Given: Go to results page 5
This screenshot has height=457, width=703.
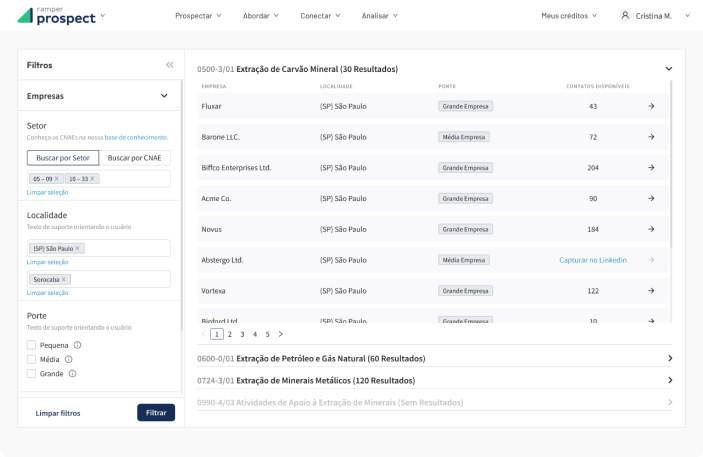Looking at the screenshot, I should click(267, 334).
